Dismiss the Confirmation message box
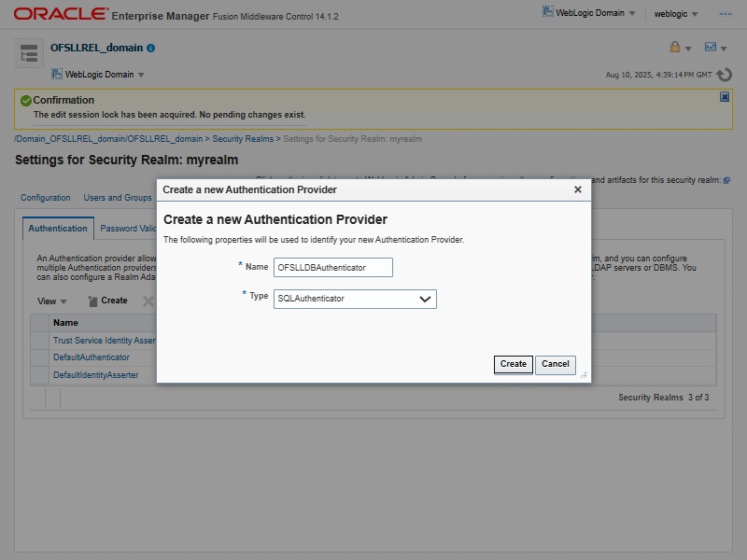 725,97
